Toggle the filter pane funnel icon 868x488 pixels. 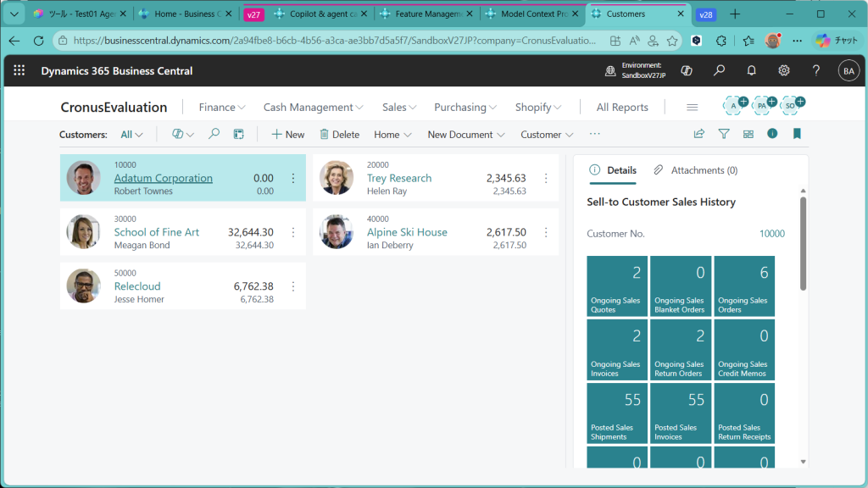[x=724, y=134]
